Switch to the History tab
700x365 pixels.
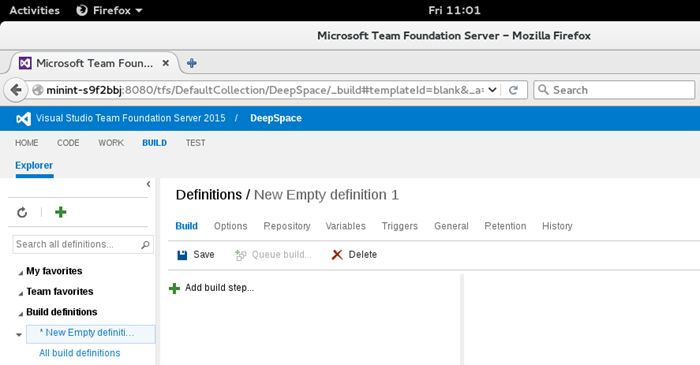coord(557,226)
